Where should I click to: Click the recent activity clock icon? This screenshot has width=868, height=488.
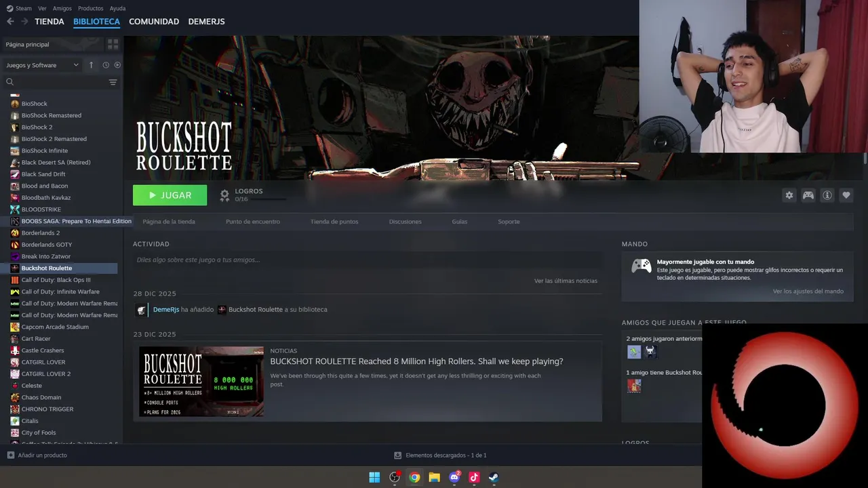[x=106, y=65]
